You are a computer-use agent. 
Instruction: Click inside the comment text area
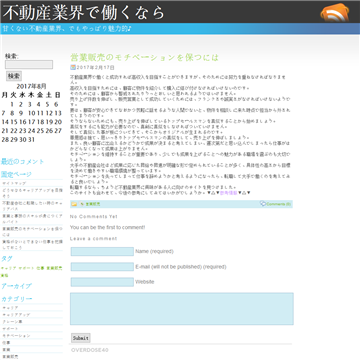point(182,309)
